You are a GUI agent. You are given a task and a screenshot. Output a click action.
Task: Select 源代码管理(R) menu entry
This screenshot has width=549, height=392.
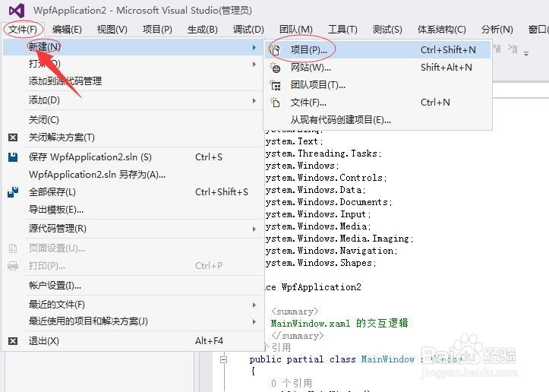[x=132, y=229]
